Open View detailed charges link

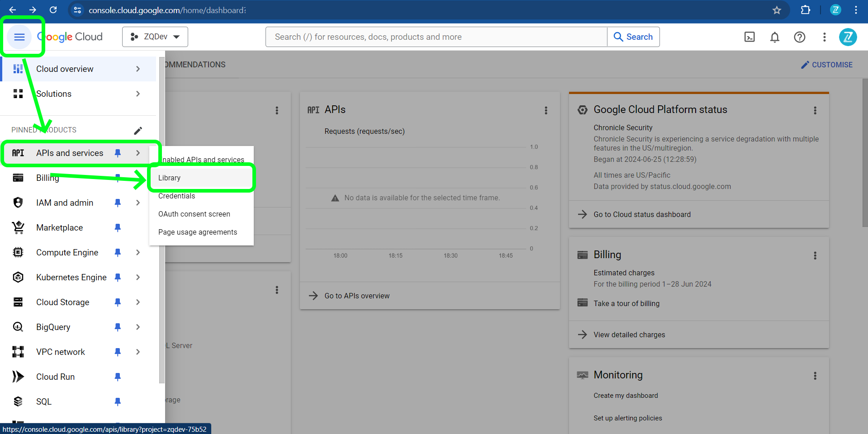(x=629, y=335)
